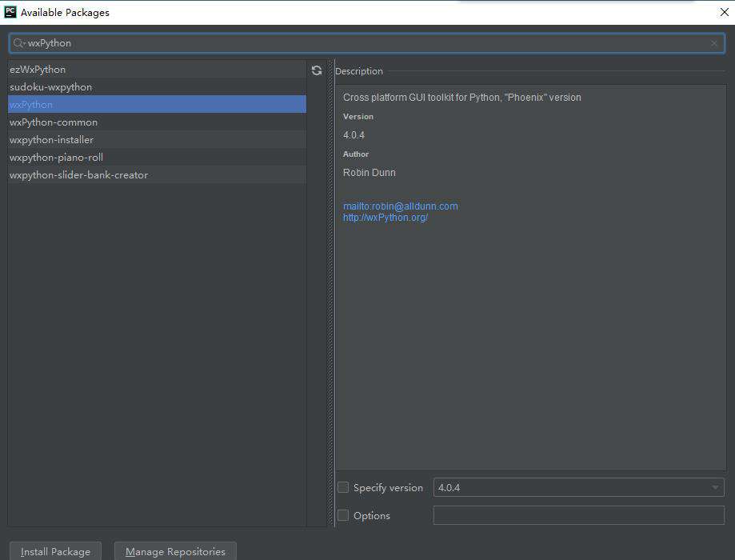Select wxpython-slider-bank-creator package
Screen dimensions: 735x560
coord(157,175)
